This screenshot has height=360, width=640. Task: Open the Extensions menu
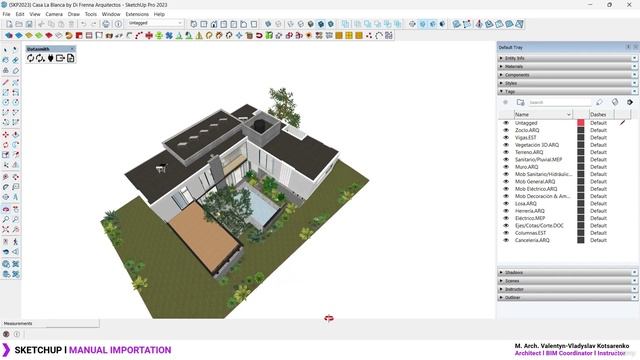point(137,14)
